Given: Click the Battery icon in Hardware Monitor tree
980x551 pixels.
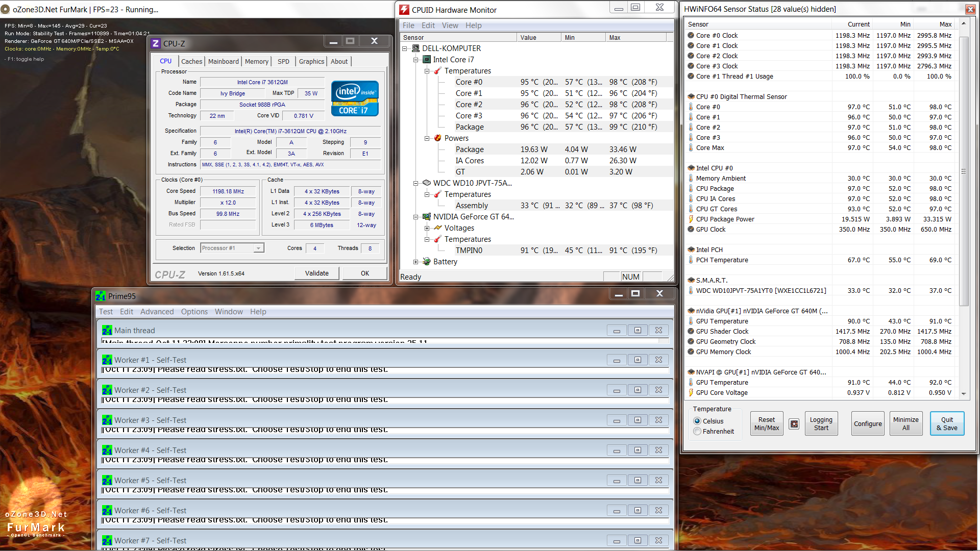Looking at the screenshot, I should point(427,262).
